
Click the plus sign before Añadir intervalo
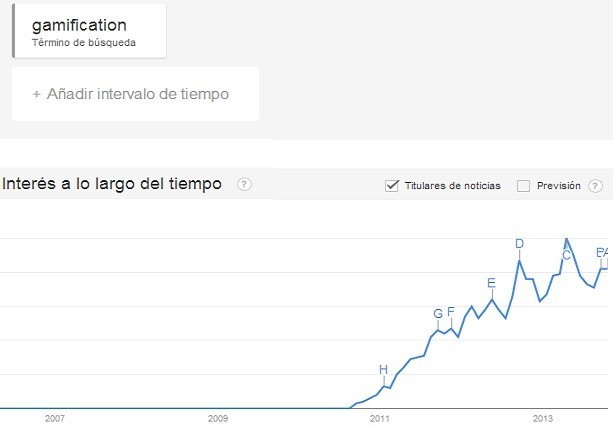click(x=37, y=94)
